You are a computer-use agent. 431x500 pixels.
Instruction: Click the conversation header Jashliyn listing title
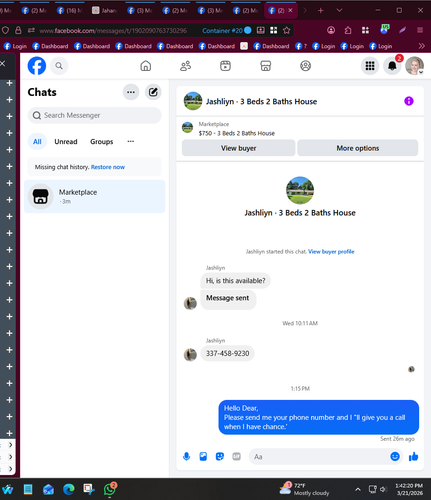click(261, 101)
